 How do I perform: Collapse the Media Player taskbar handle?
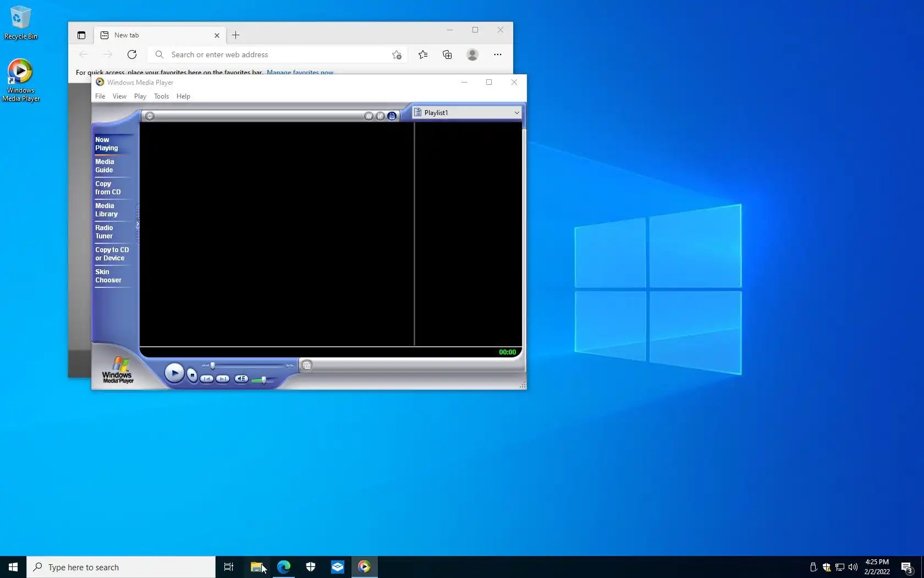click(137, 224)
